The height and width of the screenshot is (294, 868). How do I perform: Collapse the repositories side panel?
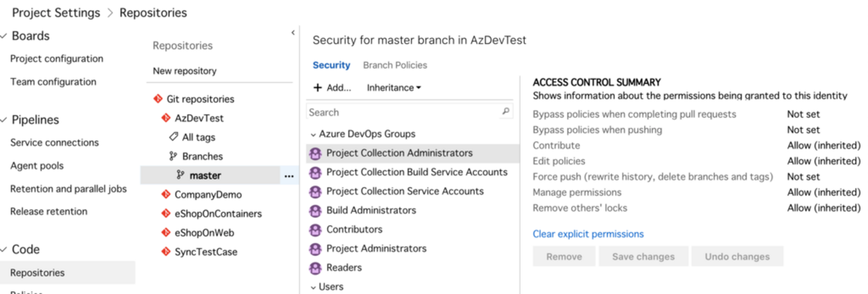[x=292, y=33]
